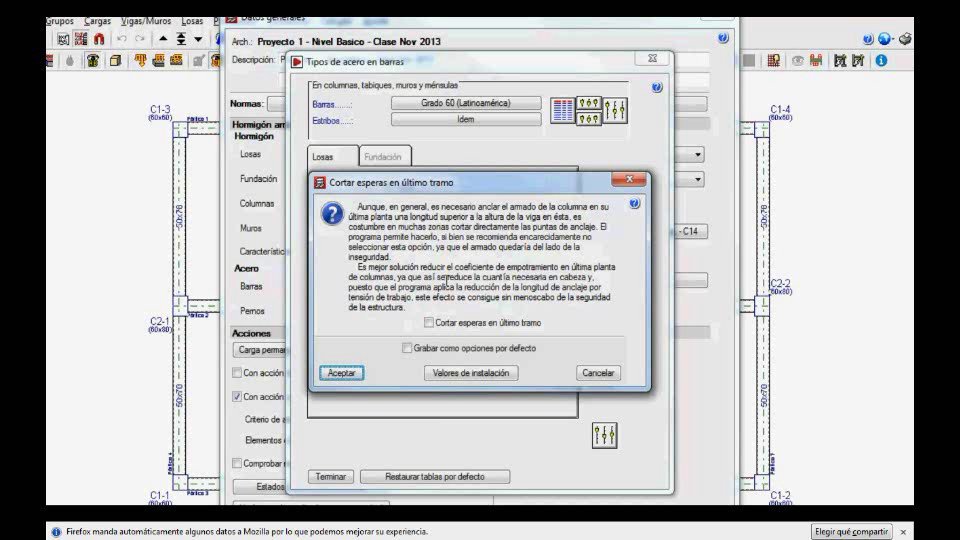This screenshot has width=960, height=540.
Task: Click the grid reference icon left of the red grid
Action: (63, 39)
